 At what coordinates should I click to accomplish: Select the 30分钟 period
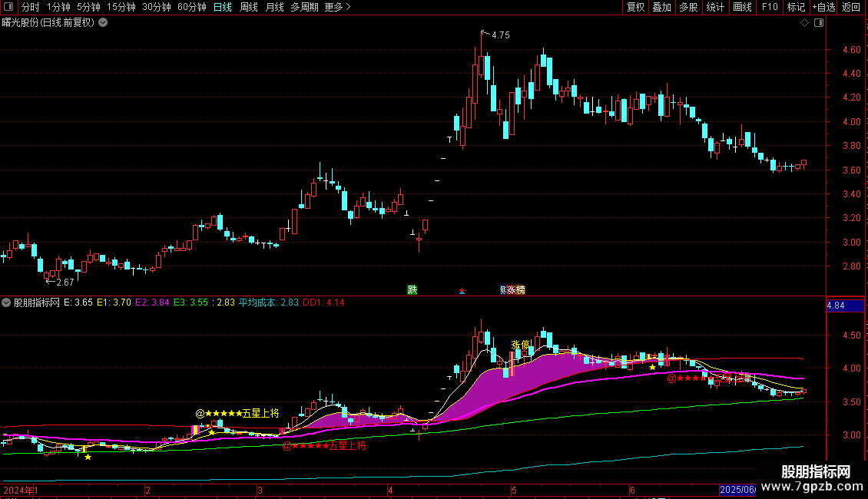coord(157,7)
